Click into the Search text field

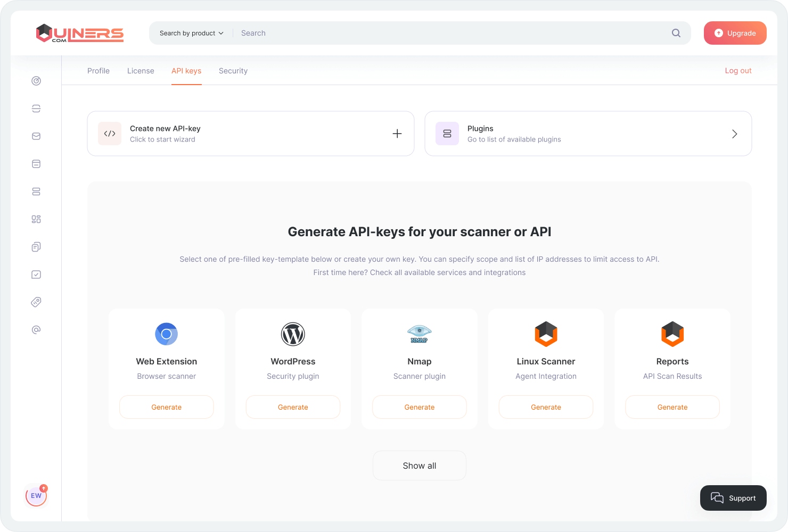tap(453, 33)
